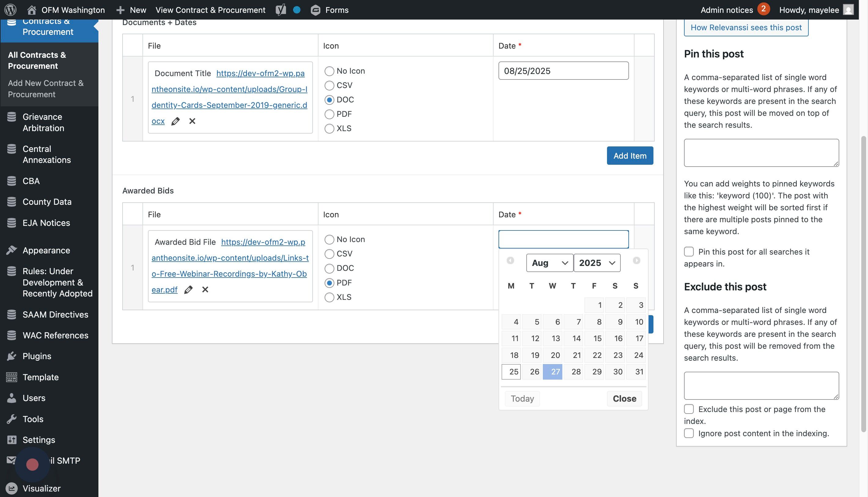This screenshot has width=868, height=497.
Task: Click the WordPress logo icon
Action: [x=10, y=9]
